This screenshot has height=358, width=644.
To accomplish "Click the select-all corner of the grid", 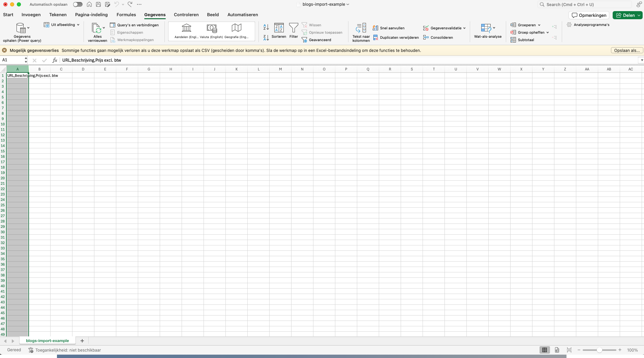I will (x=3, y=69).
